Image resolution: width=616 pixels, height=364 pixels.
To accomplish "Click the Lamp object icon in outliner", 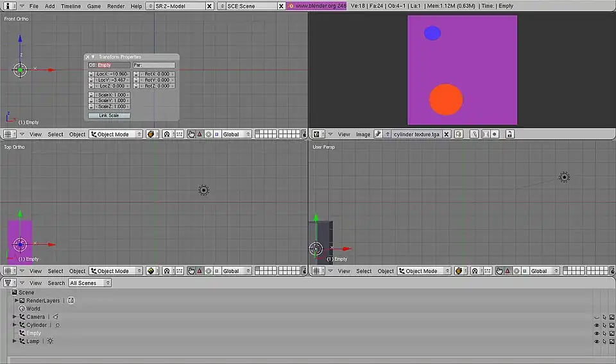I will (x=22, y=342).
